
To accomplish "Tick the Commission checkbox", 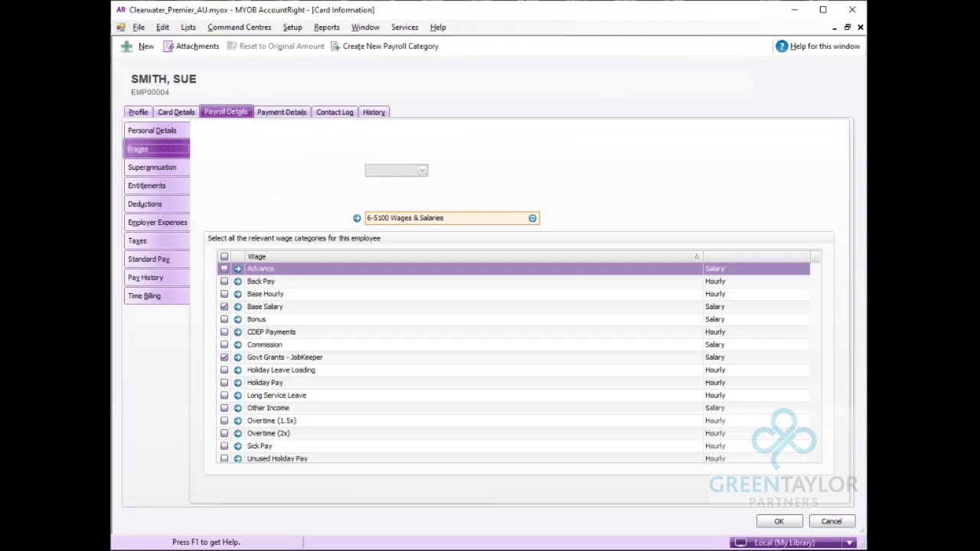I will 224,344.
